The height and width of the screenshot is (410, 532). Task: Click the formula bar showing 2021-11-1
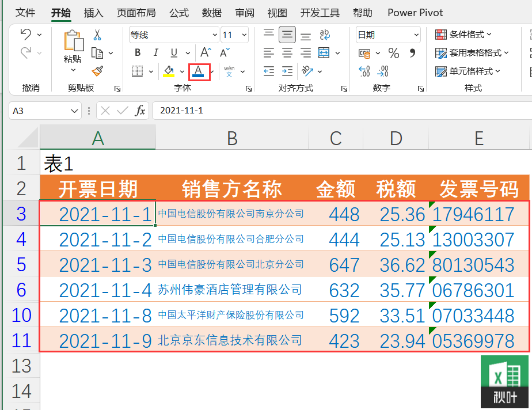pyautogui.click(x=342, y=111)
